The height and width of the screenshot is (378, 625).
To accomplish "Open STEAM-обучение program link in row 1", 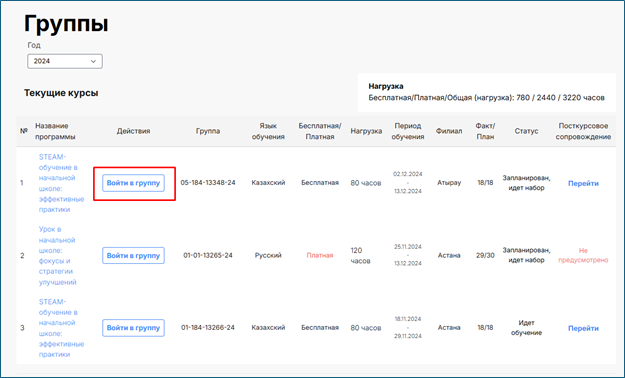I will [x=61, y=183].
